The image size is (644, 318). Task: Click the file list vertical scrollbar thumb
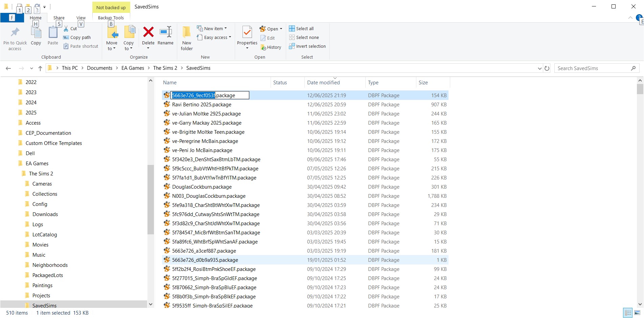640,89
